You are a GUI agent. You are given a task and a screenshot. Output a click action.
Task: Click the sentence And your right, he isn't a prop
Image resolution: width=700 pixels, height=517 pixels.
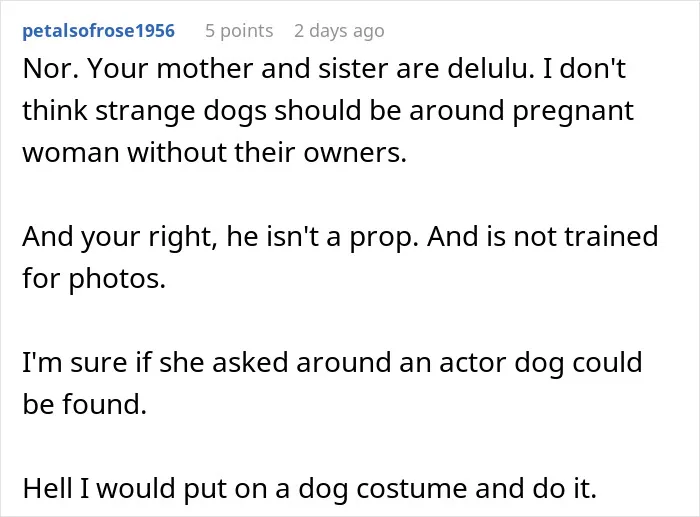click(x=221, y=237)
